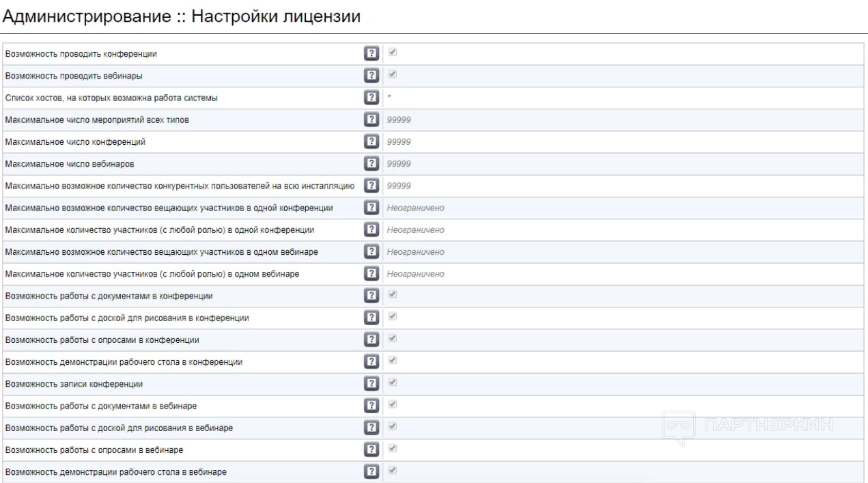Click help icon beside 'Список хостов' row
This screenshot has width=868, height=483.
click(372, 98)
